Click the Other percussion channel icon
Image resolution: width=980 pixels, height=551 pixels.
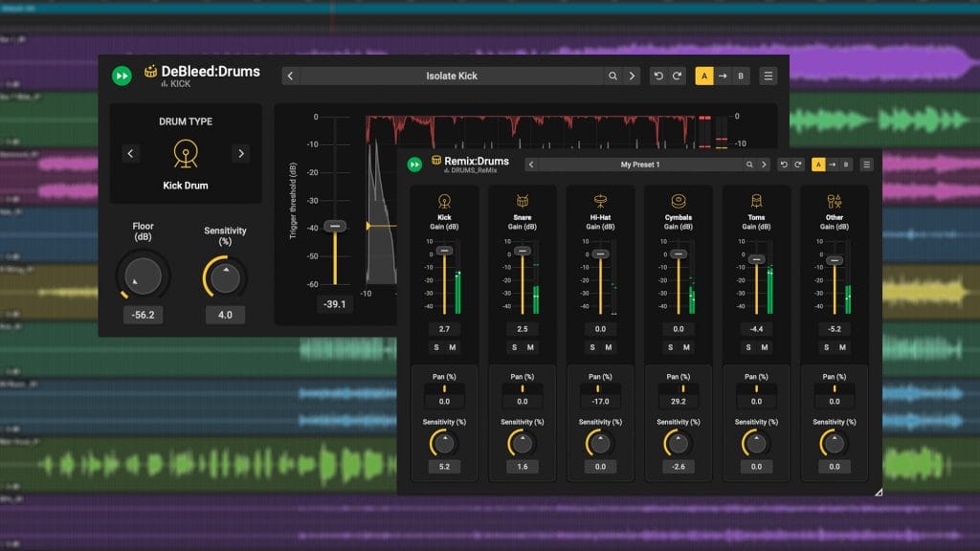834,200
